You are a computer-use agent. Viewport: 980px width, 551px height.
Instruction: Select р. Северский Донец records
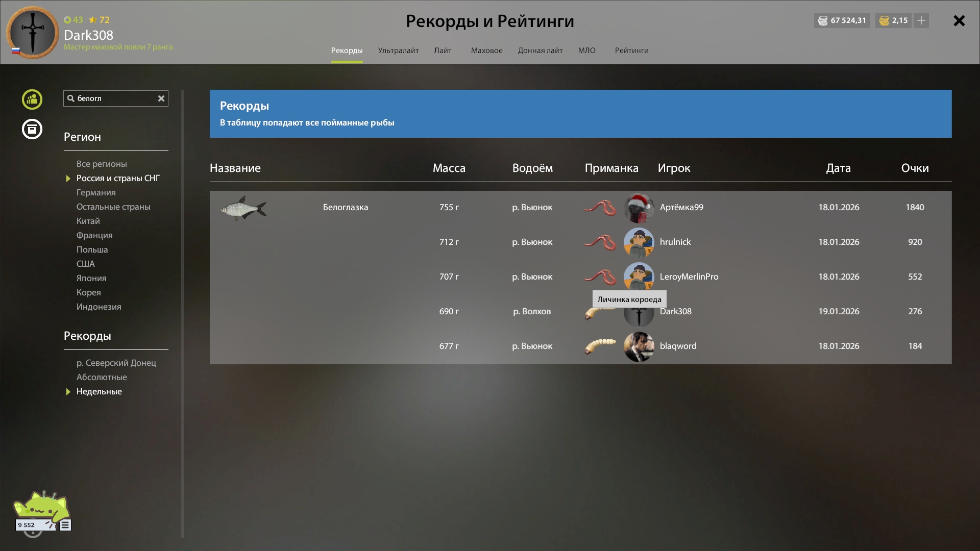point(116,363)
